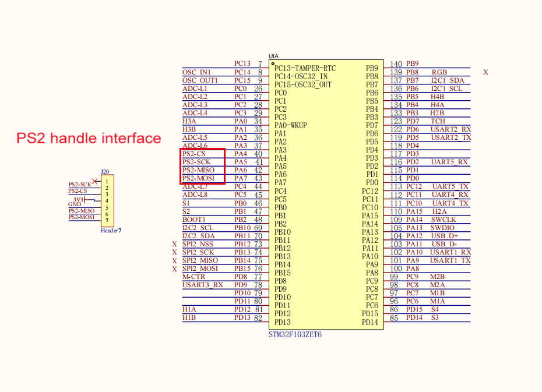542x392 pixels.
Task: Click the PS2-MISO label beside PA6
Action: pos(198,170)
